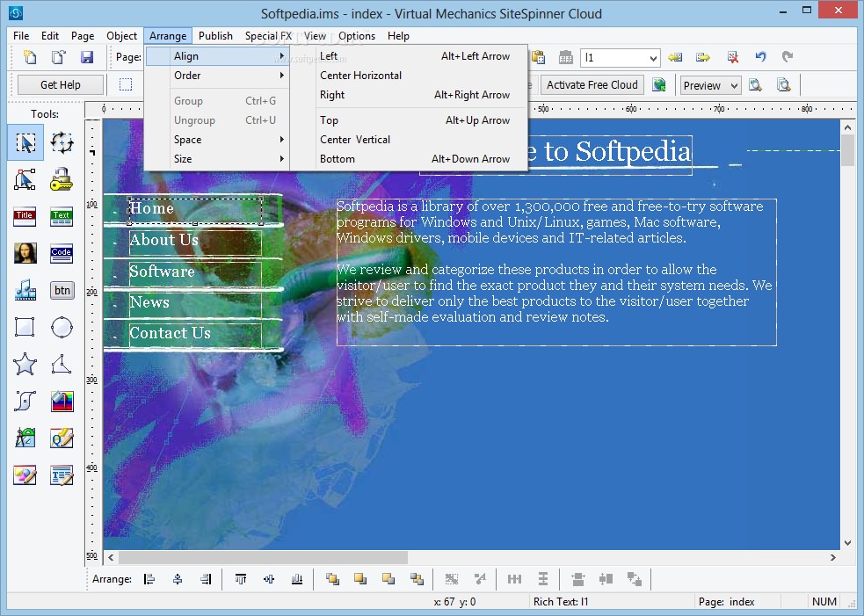The width and height of the screenshot is (864, 616).
Task: Select the rotate object tool
Action: click(62, 142)
